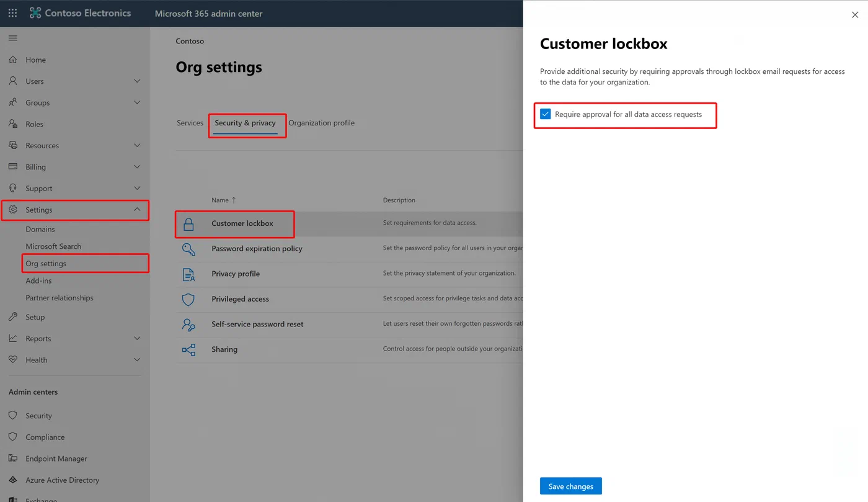Expand the Users menu chevron
The height and width of the screenshot is (502, 868).
(x=137, y=81)
